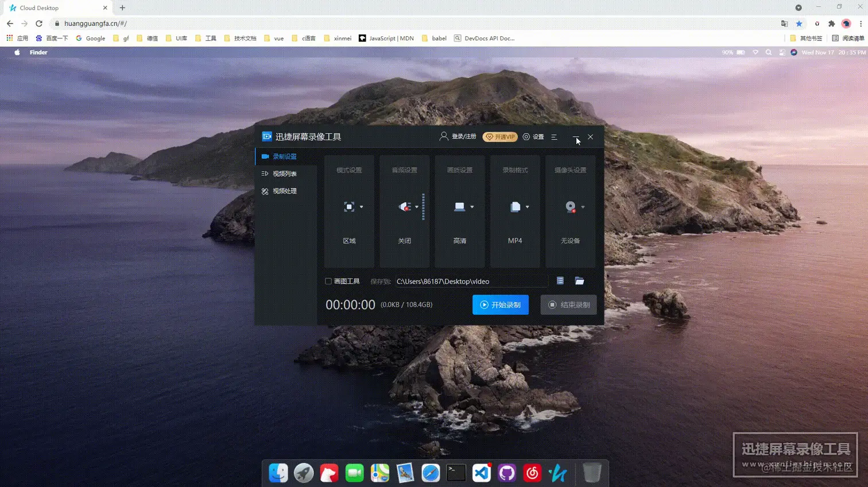Click the 高清 quality label

(460, 241)
